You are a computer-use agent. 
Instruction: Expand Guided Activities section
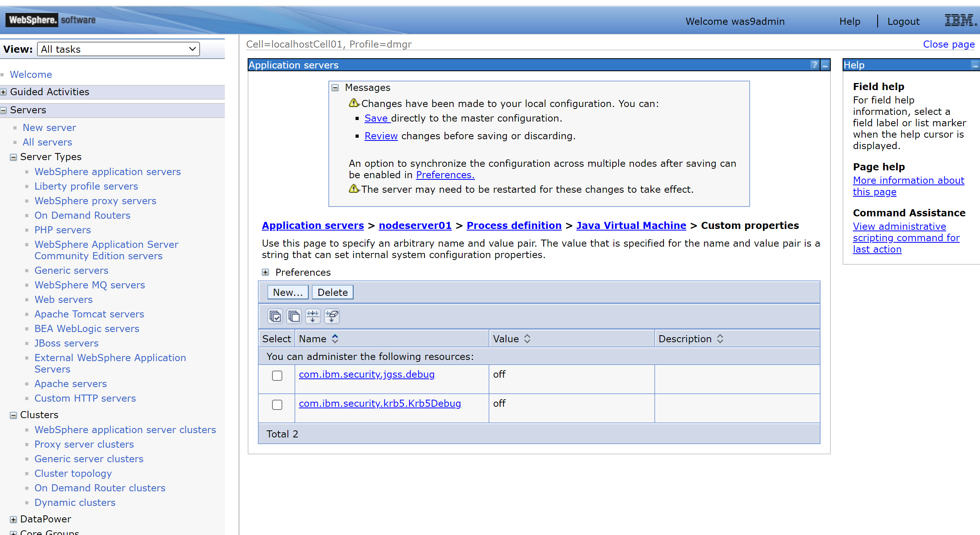coord(4,92)
